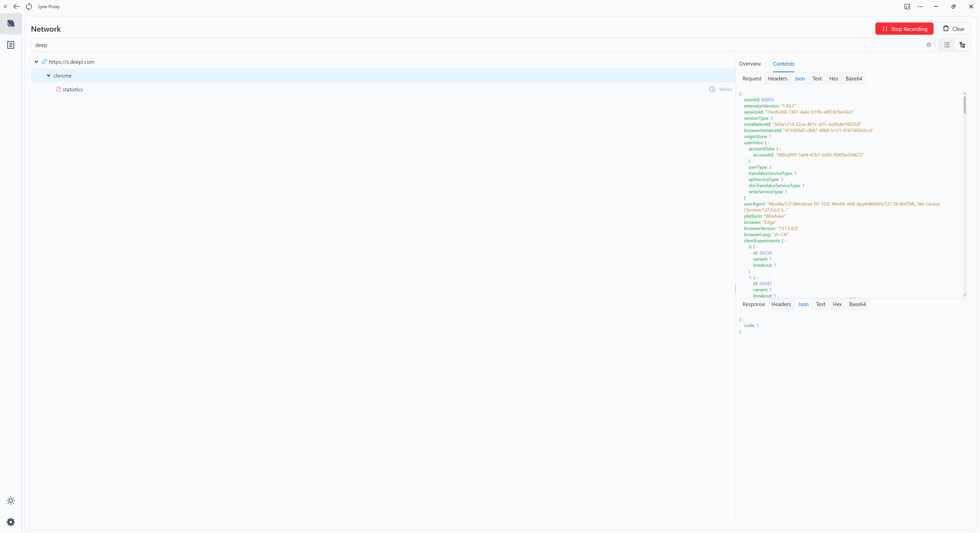This screenshot has height=533, width=980.
Task: Click the Clear button
Action: 953,29
